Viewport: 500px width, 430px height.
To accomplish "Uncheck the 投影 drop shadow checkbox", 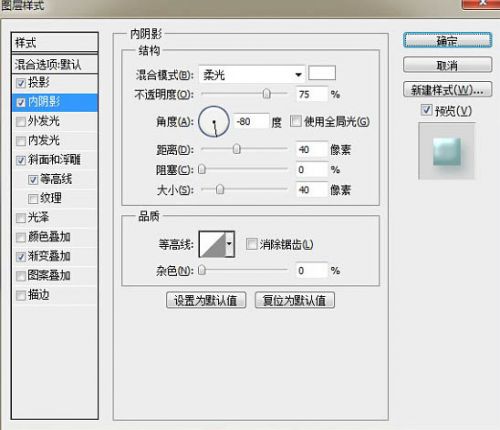I will coord(21,83).
